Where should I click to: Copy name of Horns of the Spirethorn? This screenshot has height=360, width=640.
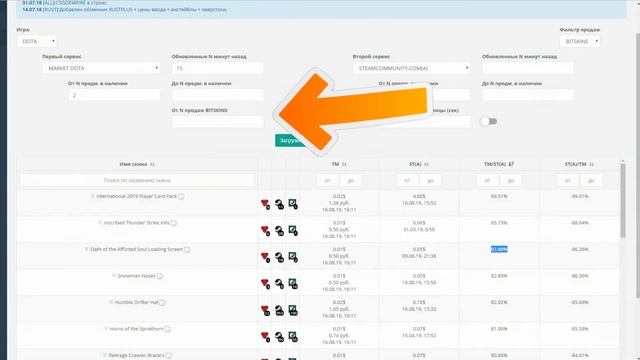[168, 329]
